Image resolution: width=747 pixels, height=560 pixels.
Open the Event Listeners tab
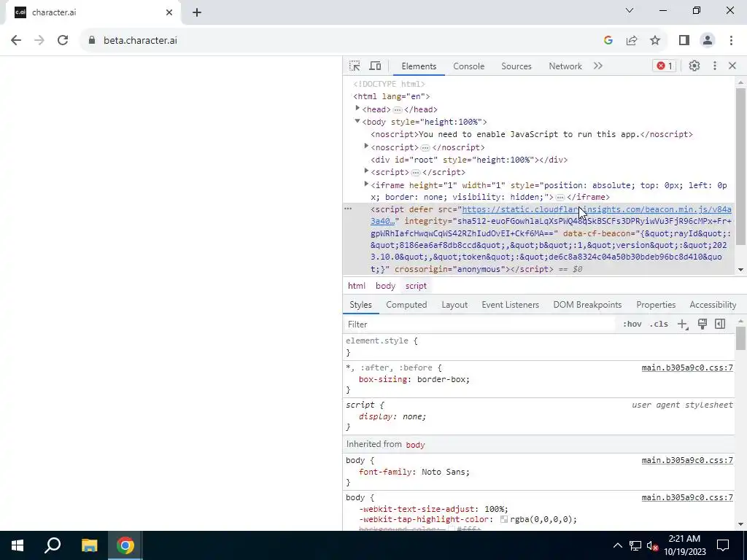(510, 305)
